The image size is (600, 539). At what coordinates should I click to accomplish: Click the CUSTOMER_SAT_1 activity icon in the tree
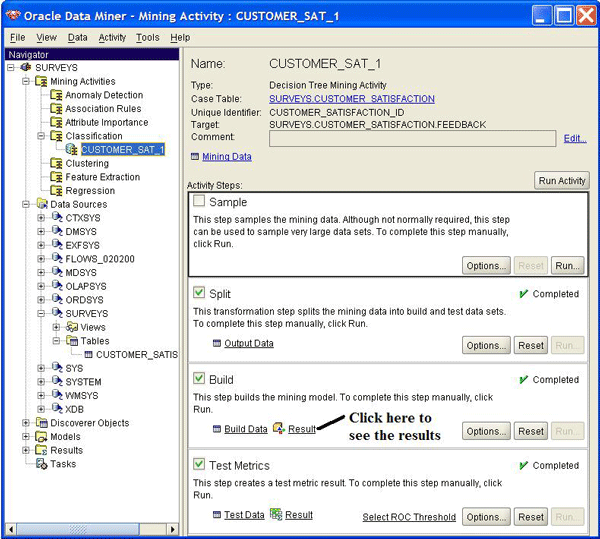[x=71, y=150]
